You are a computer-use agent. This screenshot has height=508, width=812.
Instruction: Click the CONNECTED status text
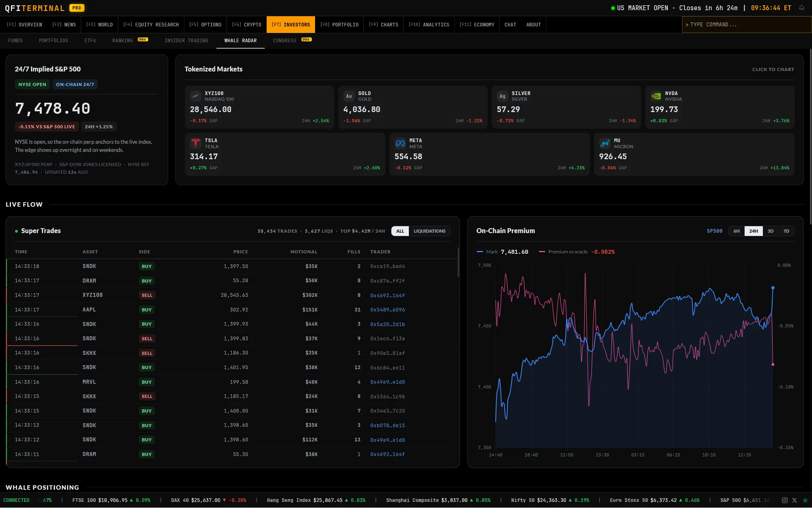[16, 500]
